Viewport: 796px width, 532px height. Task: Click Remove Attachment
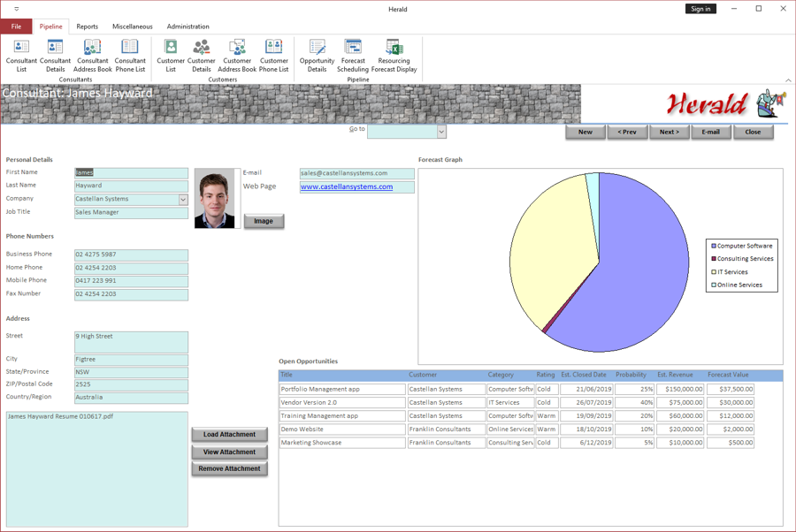pyautogui.click(x=229, y=468)
